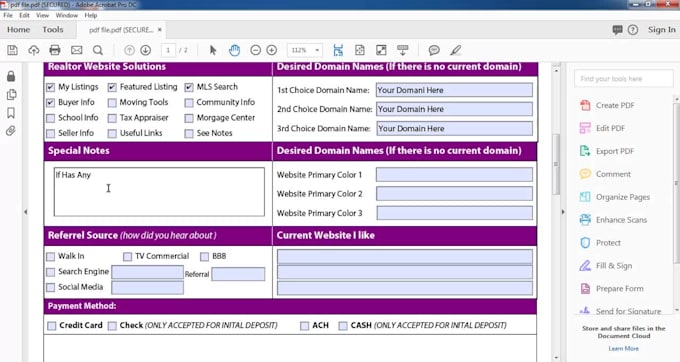Click the Find your tools here search box
This screenshot has height=362, width=680.
pos(624,79)
